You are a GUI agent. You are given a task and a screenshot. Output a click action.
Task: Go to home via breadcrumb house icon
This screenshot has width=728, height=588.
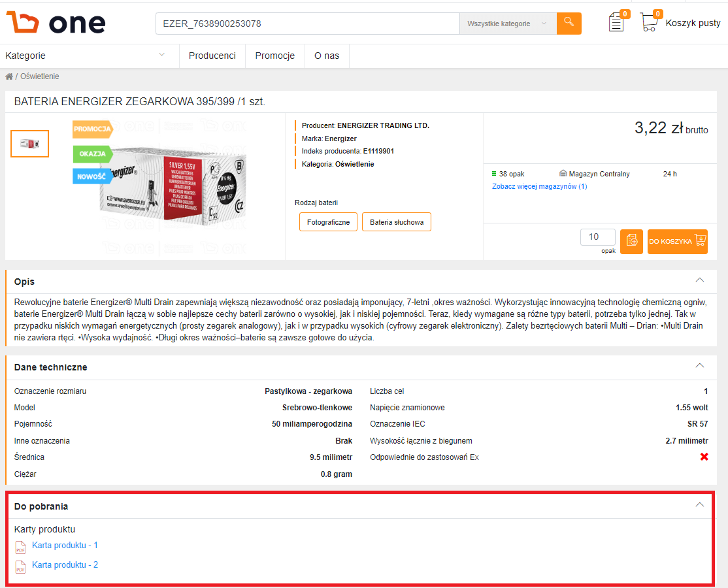pos(8,76)
